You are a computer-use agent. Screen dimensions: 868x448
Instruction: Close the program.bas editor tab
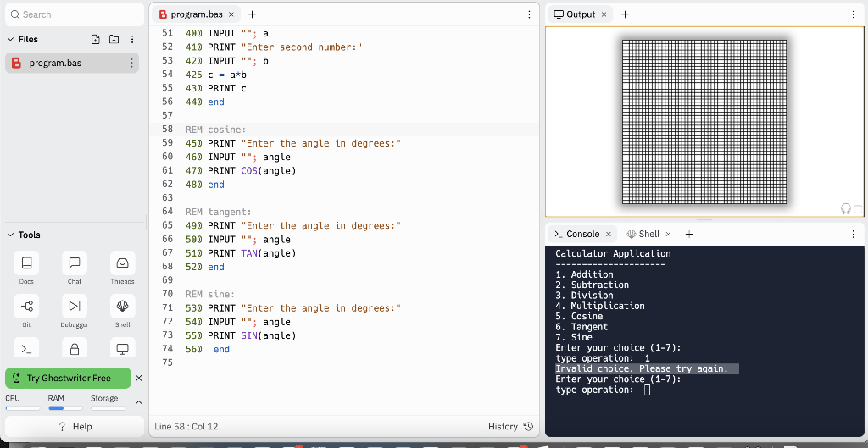(x=231, y=14)
